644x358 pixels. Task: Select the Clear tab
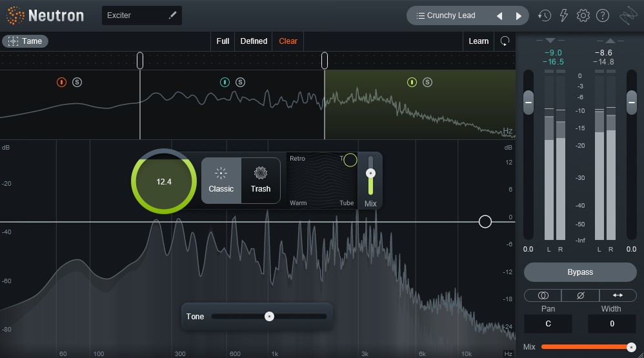[x=288, y=41]
